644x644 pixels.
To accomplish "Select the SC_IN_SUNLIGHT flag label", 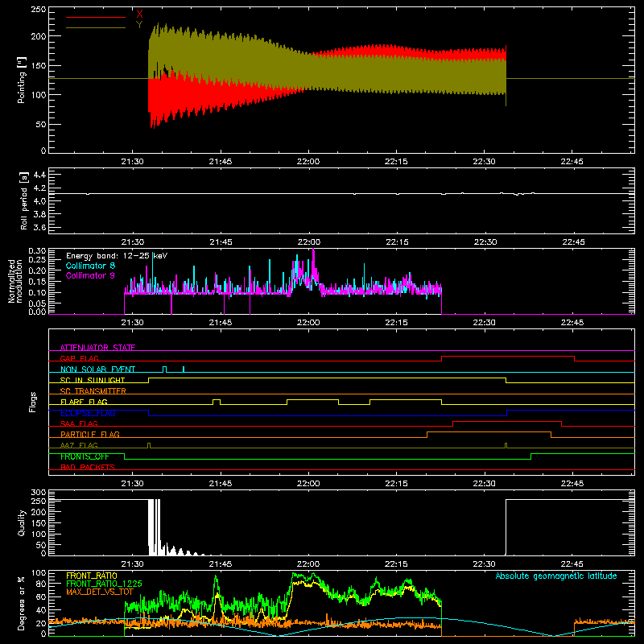I will coord(93,380).
